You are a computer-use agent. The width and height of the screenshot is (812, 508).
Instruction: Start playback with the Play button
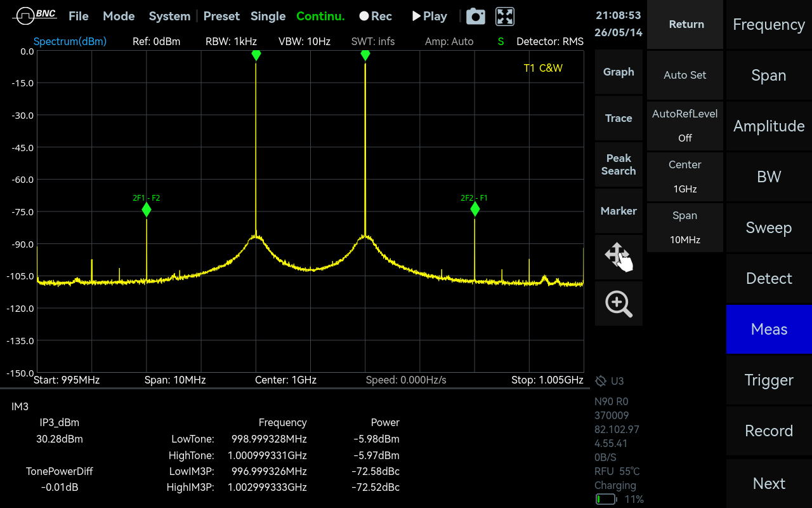pyautogui.click(x=429, y=17)
